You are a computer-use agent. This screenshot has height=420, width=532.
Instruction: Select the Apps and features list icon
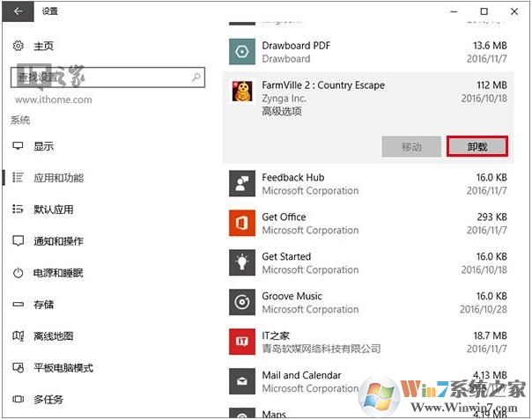click(x=18, y=177)
